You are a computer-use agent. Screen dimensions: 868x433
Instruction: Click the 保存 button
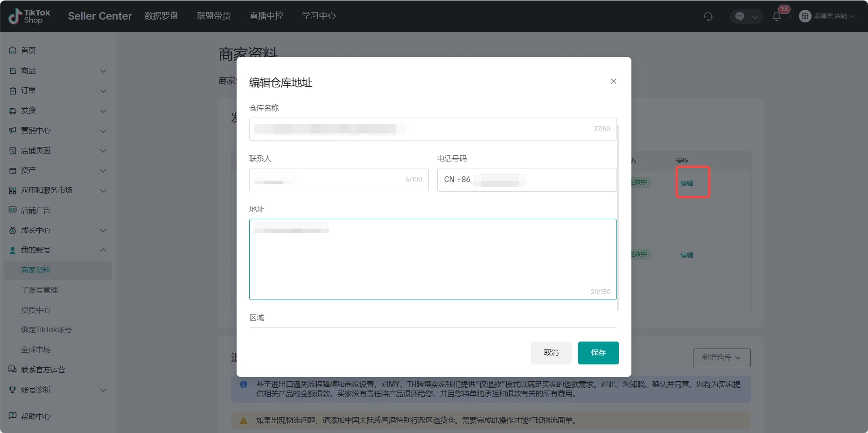(598, 353)
